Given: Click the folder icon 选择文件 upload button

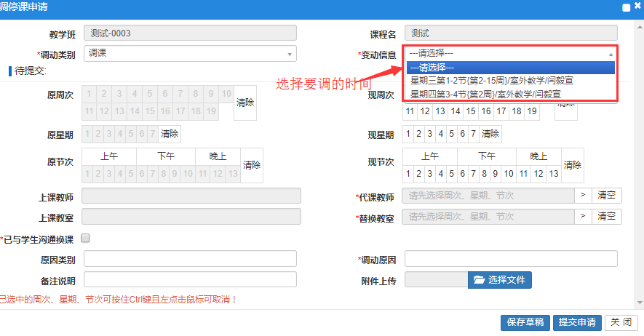Looking at the screenshot, I should pos(500,279).
